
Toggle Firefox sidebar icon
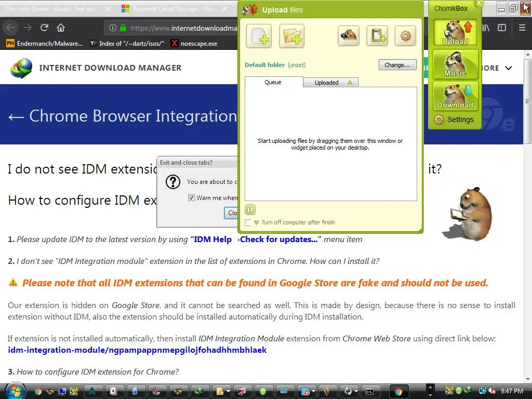(502, 28)
